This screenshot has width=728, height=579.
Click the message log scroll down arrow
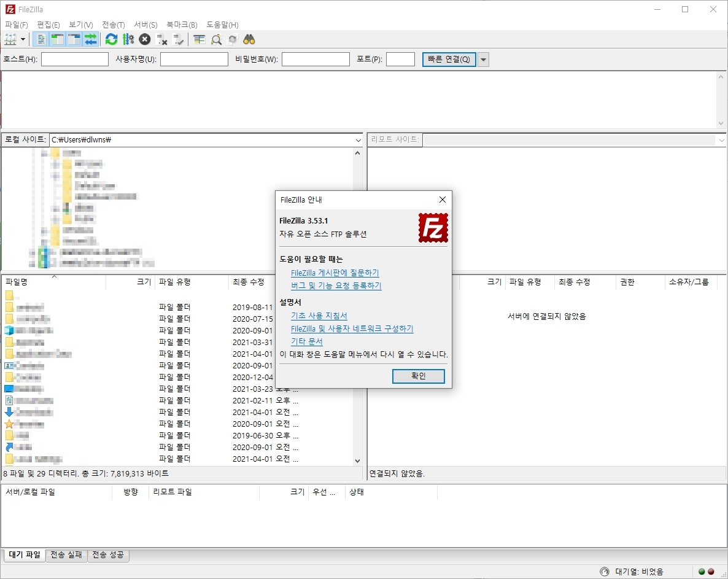click(721, 123)
